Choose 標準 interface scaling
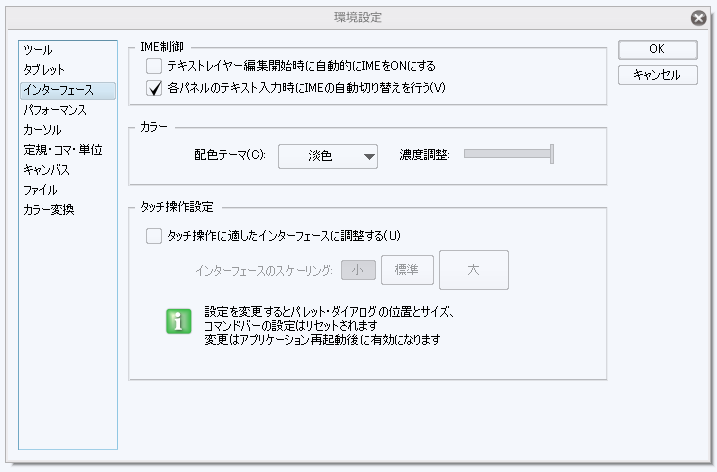 (407, 269)
